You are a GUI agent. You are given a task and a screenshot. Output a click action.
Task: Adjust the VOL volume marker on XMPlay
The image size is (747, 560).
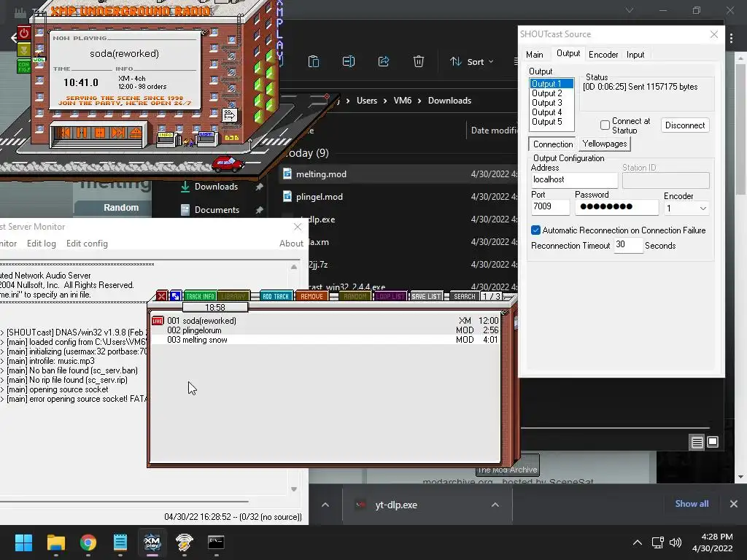coord(39,60)
